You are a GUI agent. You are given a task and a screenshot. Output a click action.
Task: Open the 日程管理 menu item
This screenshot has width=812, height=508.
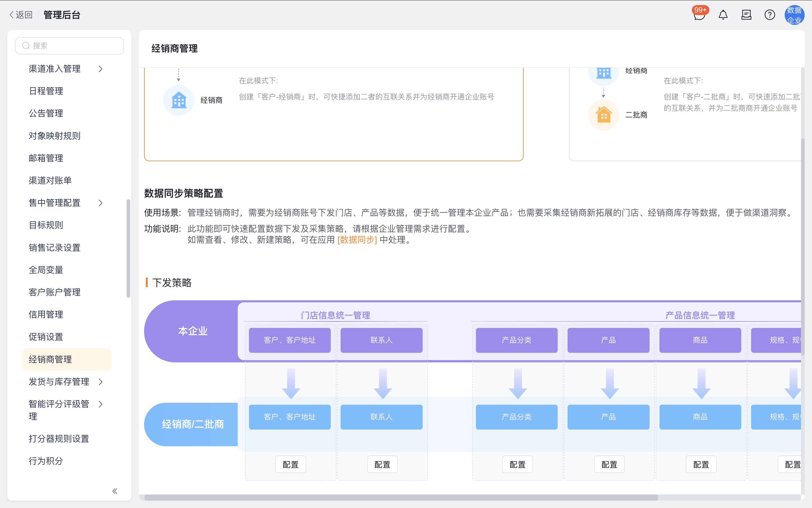pos(67,91)
